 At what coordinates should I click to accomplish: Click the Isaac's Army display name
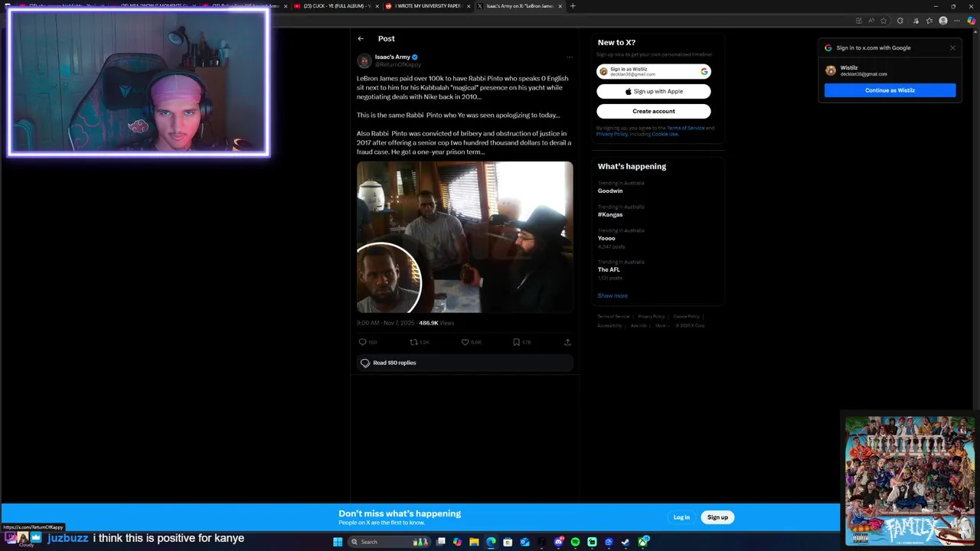tap(392, 57)
